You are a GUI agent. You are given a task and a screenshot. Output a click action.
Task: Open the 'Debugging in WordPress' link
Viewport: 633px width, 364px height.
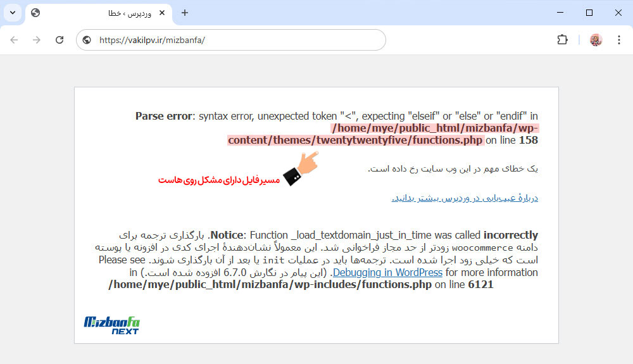[x=387, y=272]
